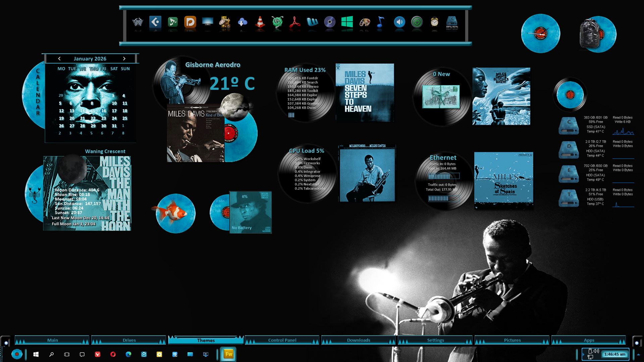The width and height of the screenshot is (644, 362).
Task: Switch to the Themes tab
Action: coord(206,340)
